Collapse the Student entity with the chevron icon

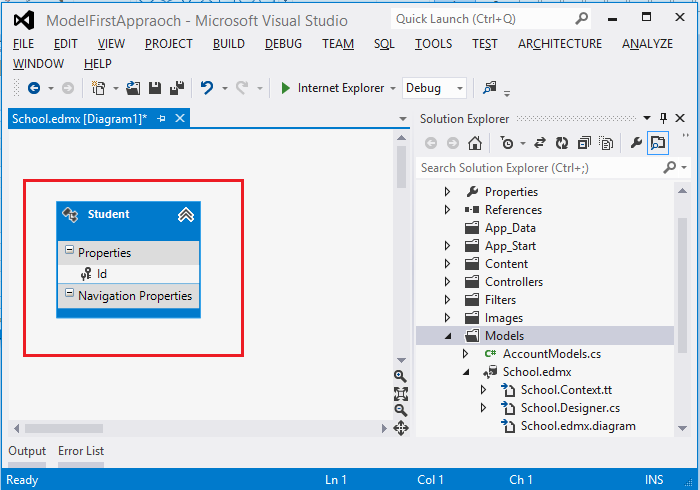point(186,215)
